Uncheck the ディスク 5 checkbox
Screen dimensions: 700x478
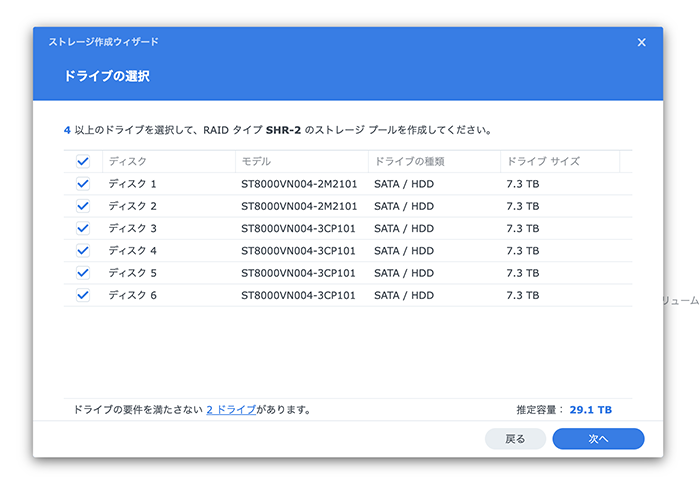[83, 273]
